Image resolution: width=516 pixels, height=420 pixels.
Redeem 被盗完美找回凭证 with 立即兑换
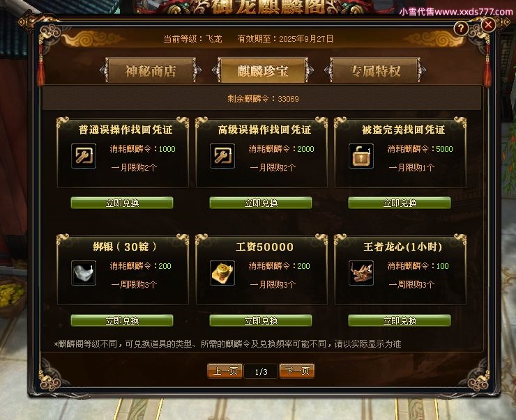(x=400, y=203)
